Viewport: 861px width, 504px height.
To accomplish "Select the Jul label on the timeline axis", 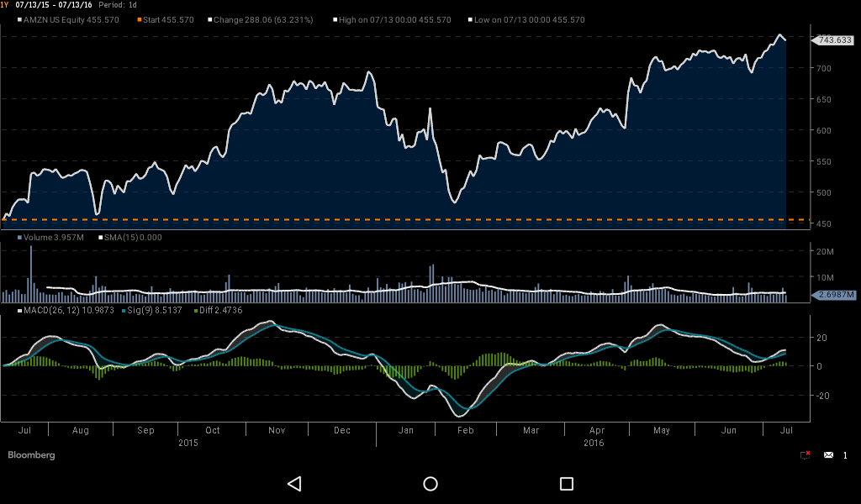I will click(x=24, y=429).
